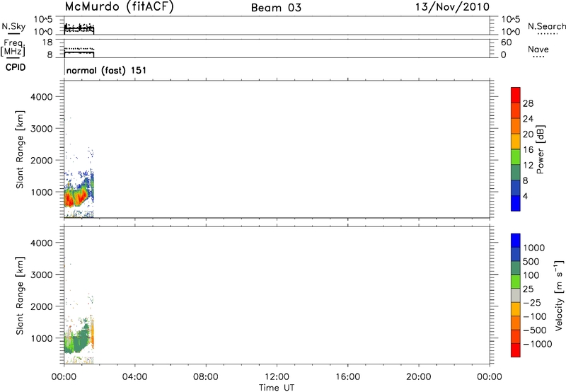
Task: Click the 'Time UT' axis title
Action: coord(277,387)
